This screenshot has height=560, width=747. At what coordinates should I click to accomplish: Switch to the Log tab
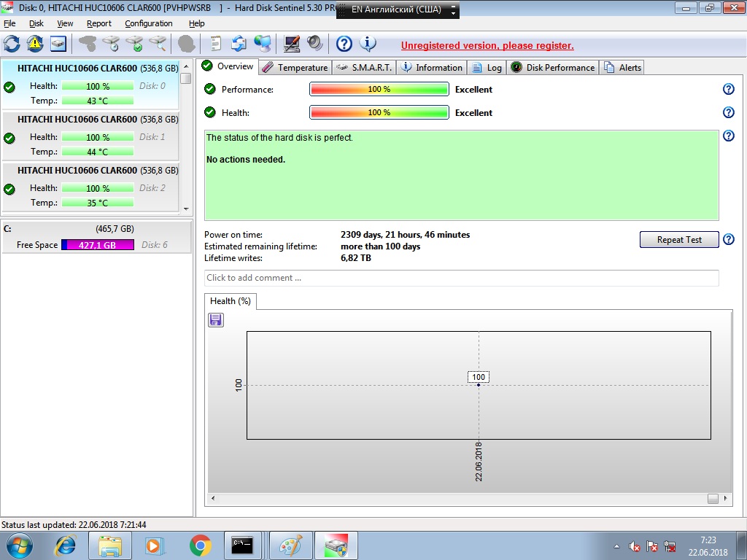coord(487,68)
